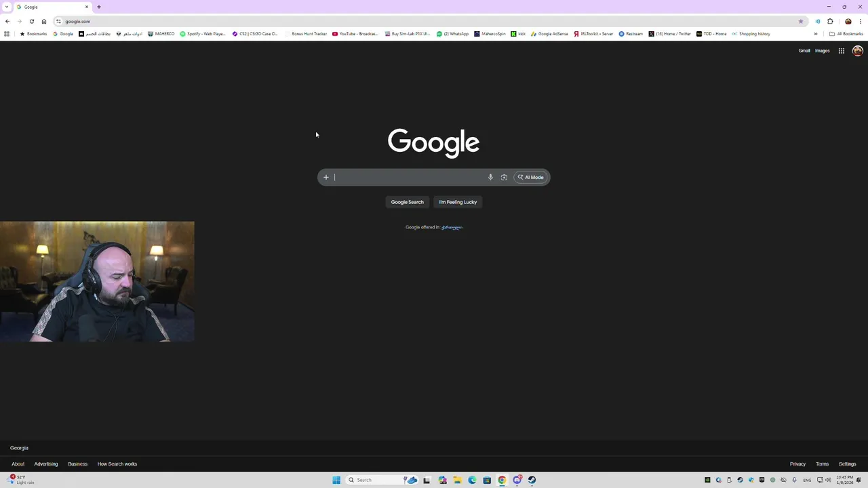Start voice search with microphone icon
Image resolution: width=868 pixels, height=488 pixels.
tap(490, 178)
